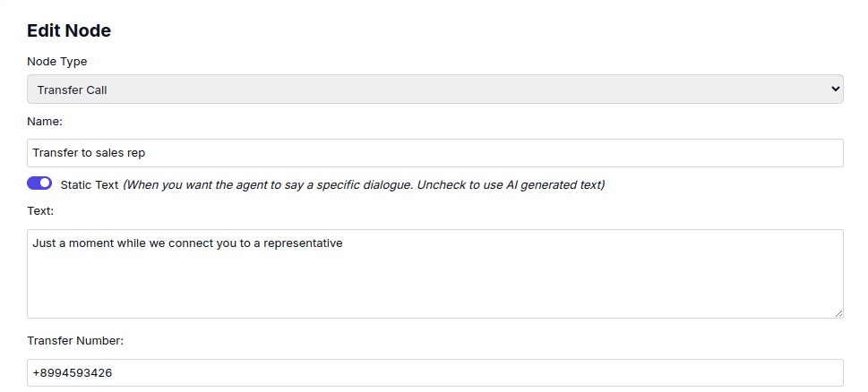Click the 'Text:' field label

click(40, 211)
